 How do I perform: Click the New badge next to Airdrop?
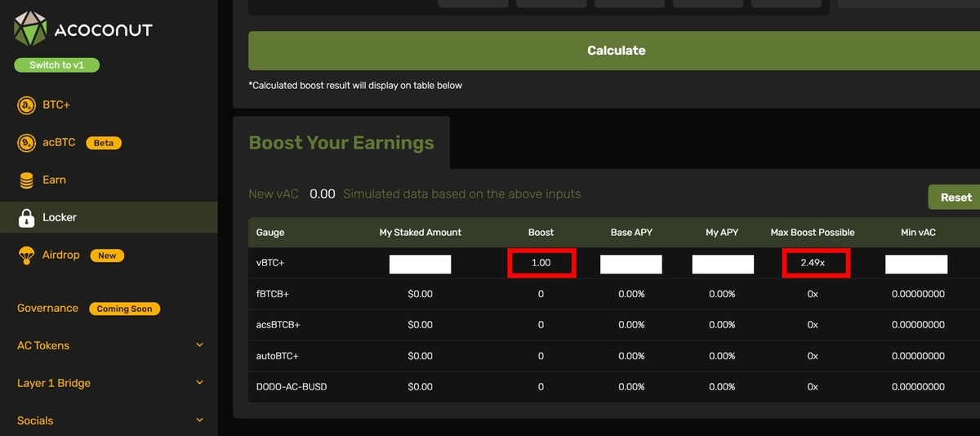pos(107,256)
